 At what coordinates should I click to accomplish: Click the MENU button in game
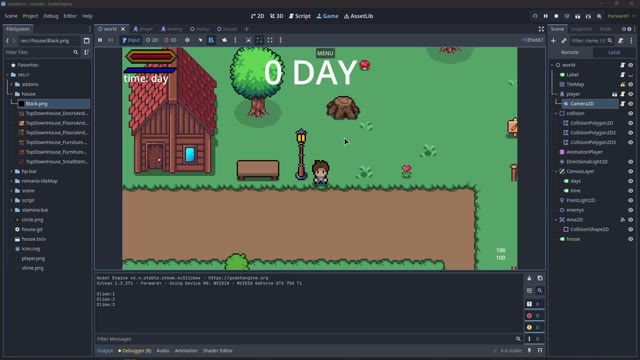pos(325,53)
